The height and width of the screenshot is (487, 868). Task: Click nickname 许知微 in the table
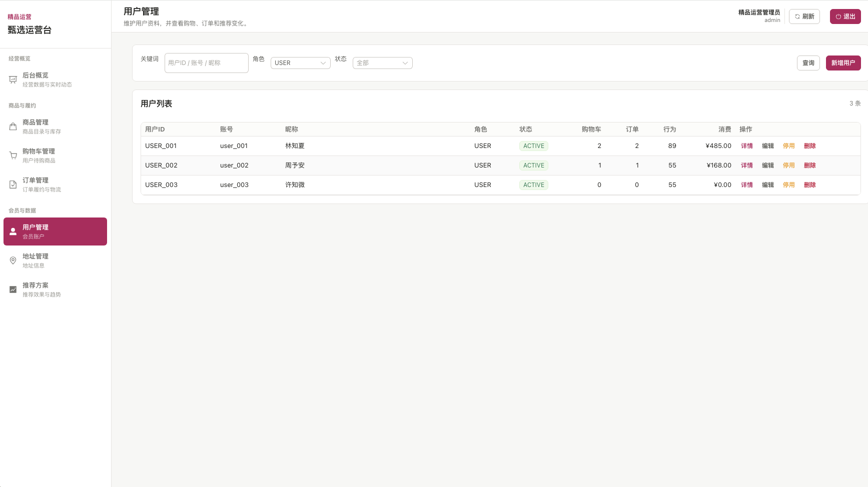point(295,185)
